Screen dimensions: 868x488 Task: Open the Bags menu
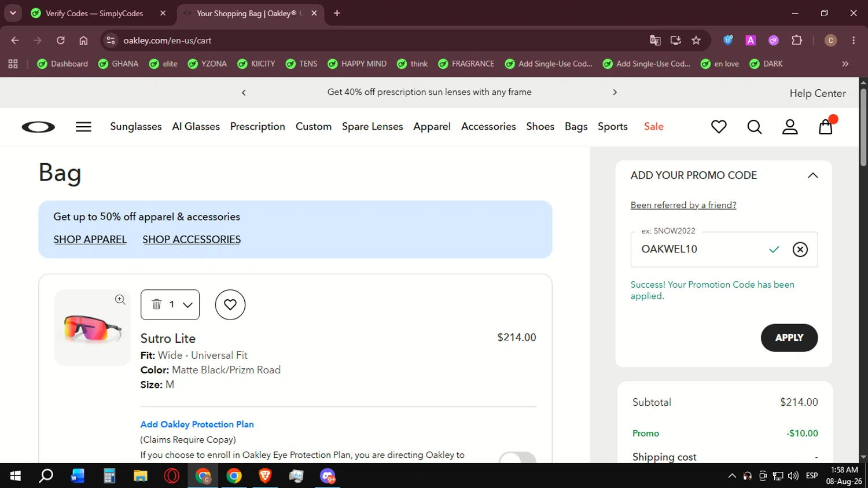576,126
